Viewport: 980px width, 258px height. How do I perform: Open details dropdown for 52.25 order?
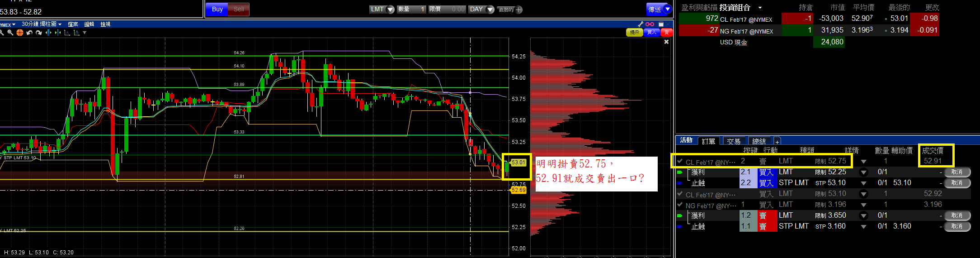coord(864,172)
